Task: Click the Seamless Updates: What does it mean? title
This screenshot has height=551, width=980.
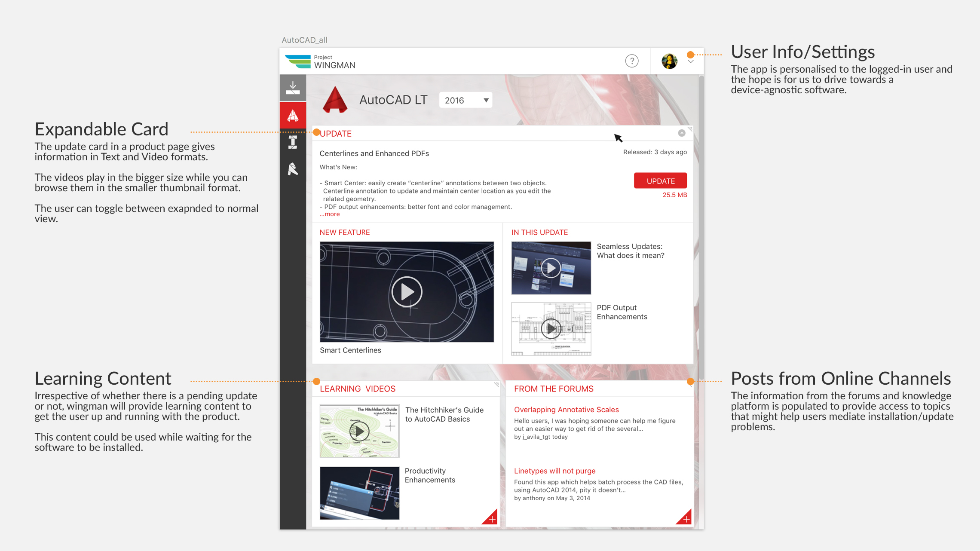Action: [630, 251]
